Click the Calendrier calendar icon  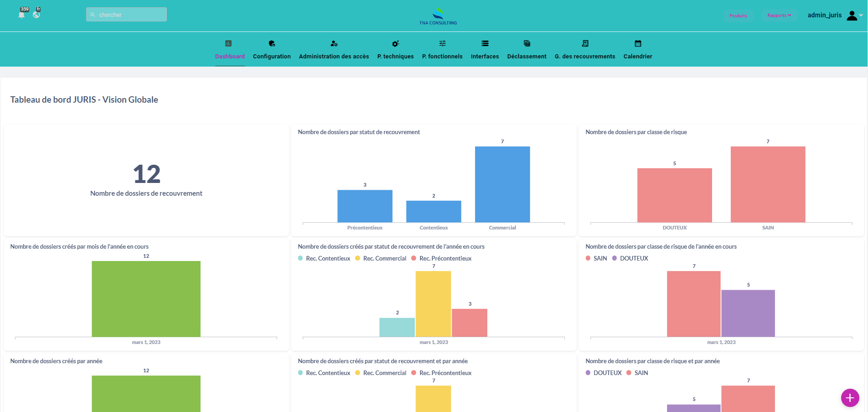click(638, 43)
